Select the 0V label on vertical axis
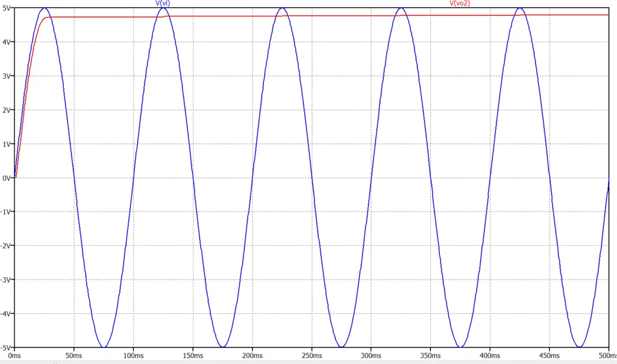 (6, 178)
